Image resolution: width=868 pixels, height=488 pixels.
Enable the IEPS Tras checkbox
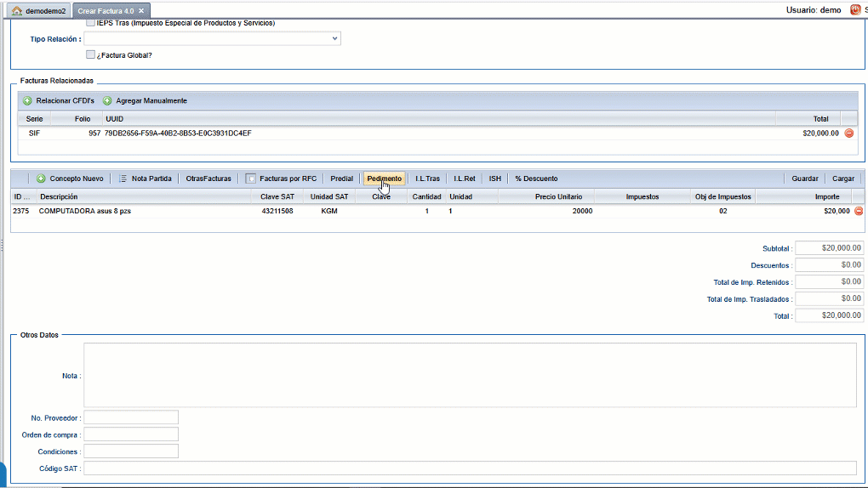point(91,23)
